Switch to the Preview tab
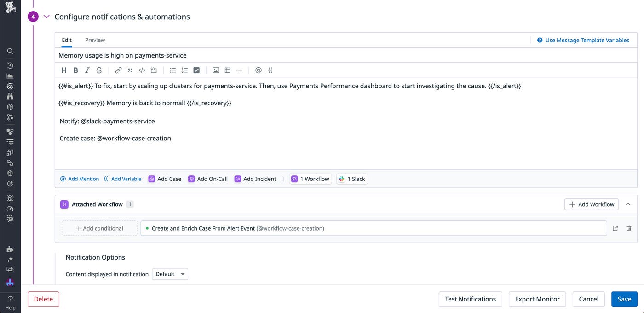The width and height of the screenshot is (644, 313). pyautogui.click(x=95, y=40)
